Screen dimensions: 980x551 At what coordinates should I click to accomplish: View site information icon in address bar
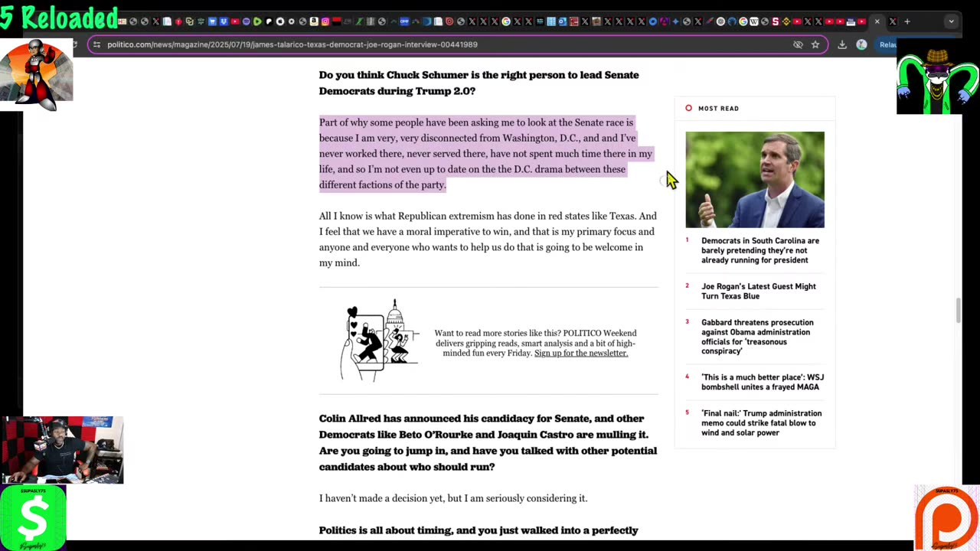coord(96,44)
